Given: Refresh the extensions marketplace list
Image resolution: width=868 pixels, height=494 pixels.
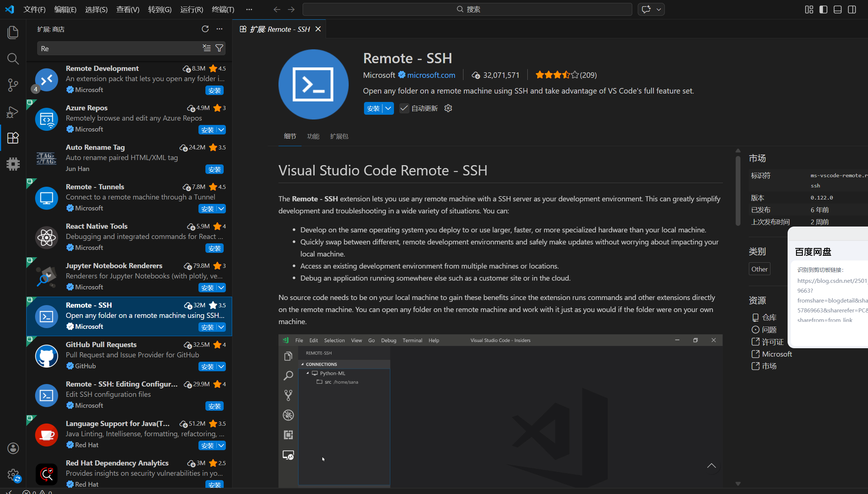Looking at the screenshot, I should 205,29.
